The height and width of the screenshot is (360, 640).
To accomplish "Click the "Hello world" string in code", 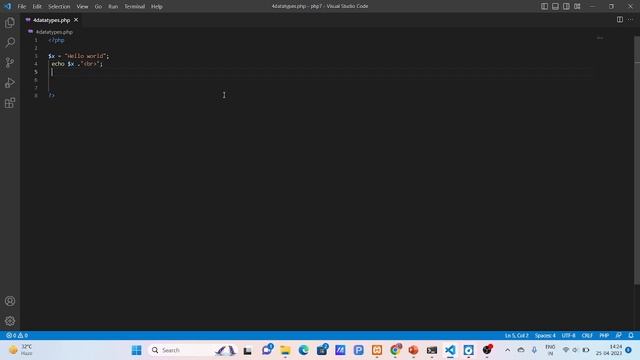I will click(85, 56).
